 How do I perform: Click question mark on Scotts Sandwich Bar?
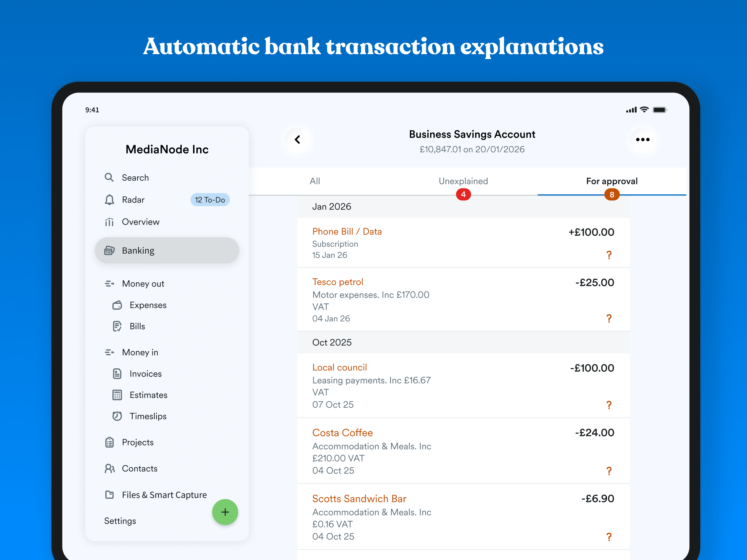609,537
